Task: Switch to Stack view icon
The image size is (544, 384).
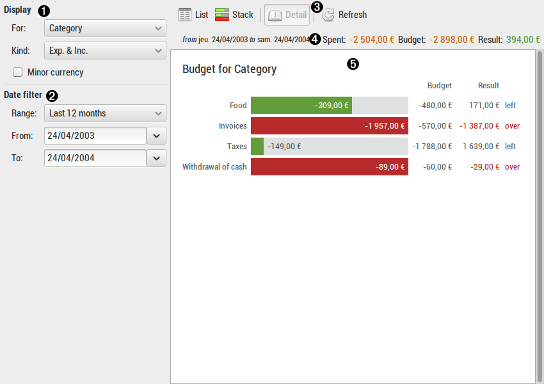Action: (222, 15)
